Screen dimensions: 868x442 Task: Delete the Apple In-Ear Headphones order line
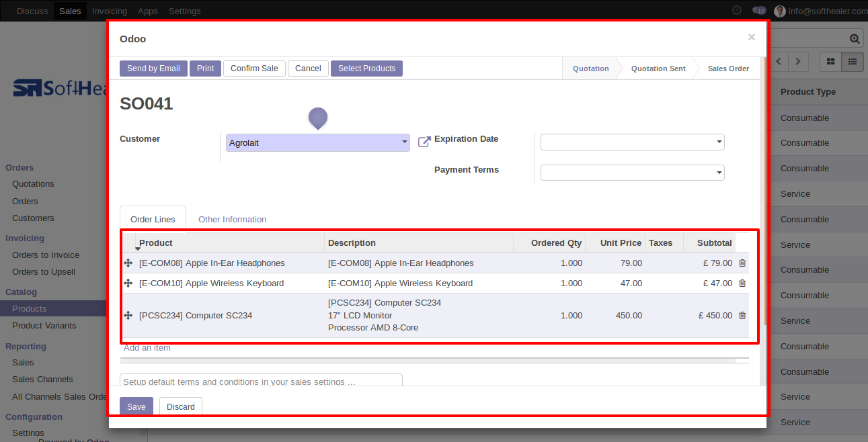742,263
